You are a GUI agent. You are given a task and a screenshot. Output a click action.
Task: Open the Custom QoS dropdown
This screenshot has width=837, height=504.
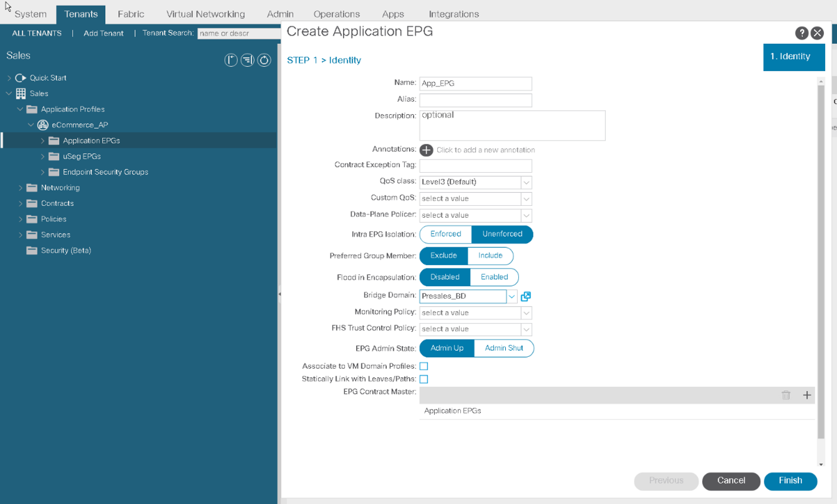tap(526, 199)
